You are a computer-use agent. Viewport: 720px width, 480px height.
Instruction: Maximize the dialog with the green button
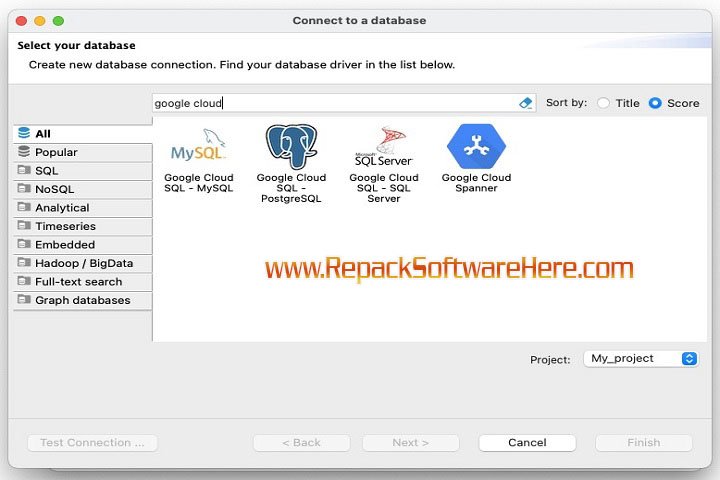click(58, 21)
